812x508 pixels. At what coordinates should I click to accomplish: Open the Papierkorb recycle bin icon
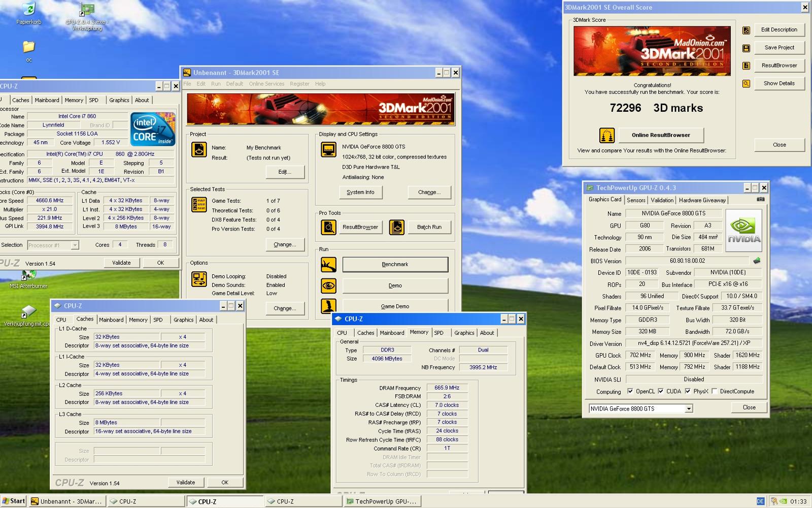(29, 9)
